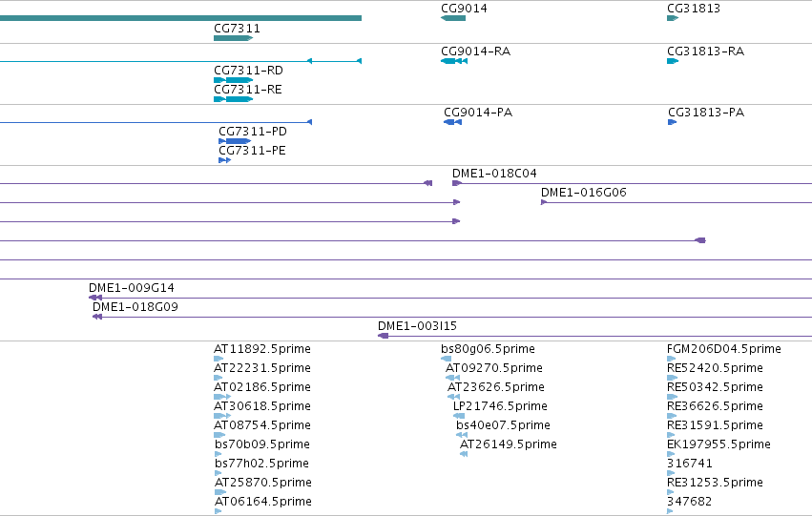Select the DME1-009G14 clone label
This screenshot has height=516, width=812.
click(132, 288)
